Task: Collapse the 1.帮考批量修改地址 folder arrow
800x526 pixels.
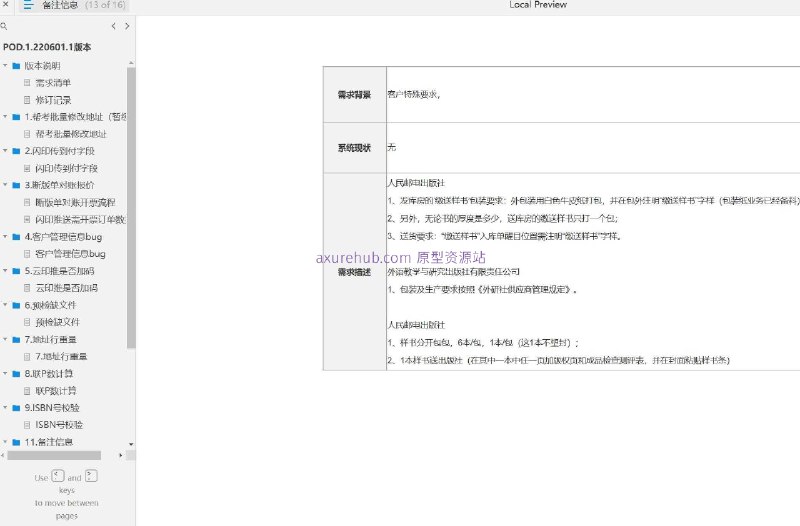Action: click(x=5, y=117)
